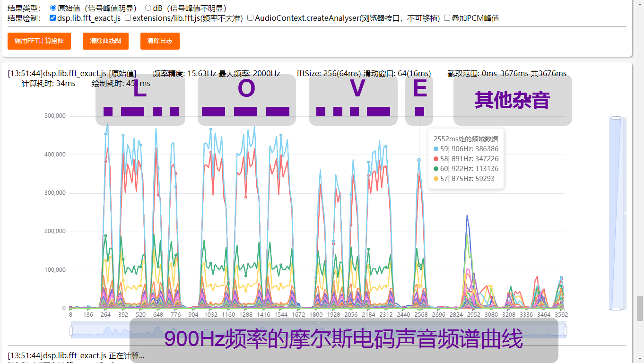Click the top handle of the vertical zoom slider
644x363 pixels.
point(616,118)
